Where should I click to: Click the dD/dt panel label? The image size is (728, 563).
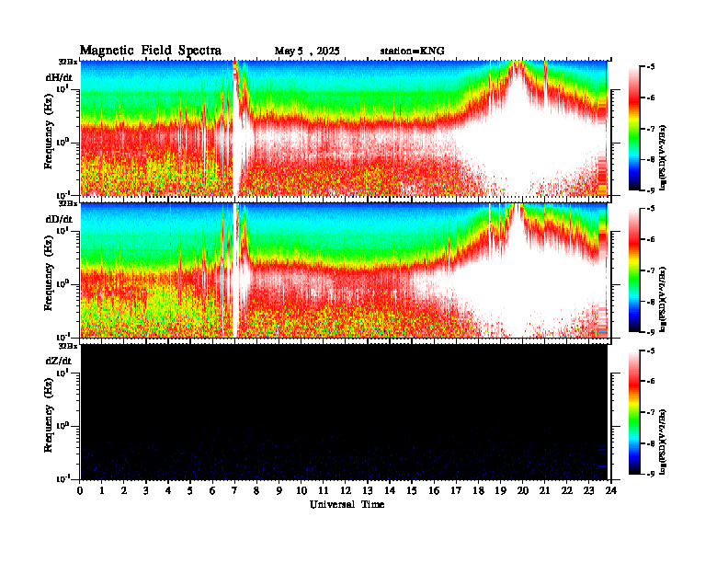pyautogui.click(x=59, y=219)
